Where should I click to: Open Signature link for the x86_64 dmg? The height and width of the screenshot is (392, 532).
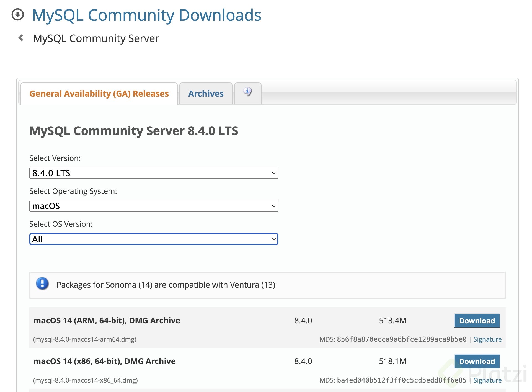[x=487, y=380]
